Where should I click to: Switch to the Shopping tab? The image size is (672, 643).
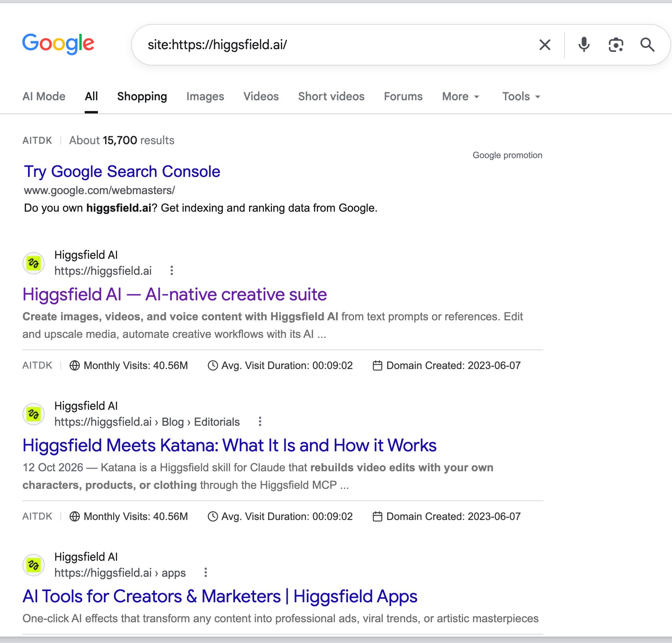(142, 97)
